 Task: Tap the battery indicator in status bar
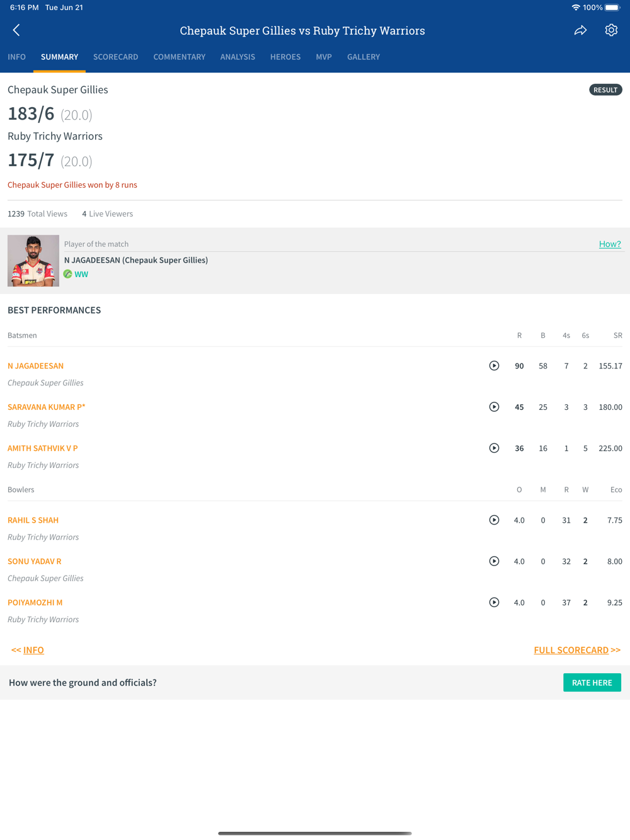[613, 8]
